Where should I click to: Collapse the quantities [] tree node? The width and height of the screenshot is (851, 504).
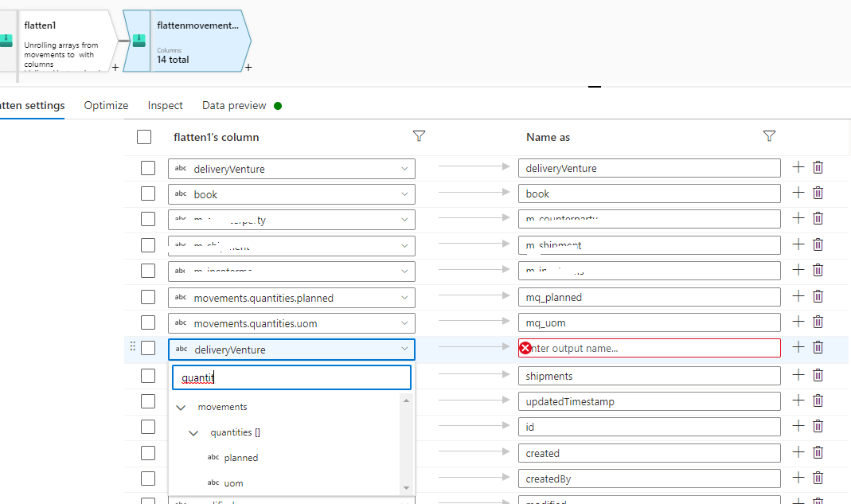point(193,433)
